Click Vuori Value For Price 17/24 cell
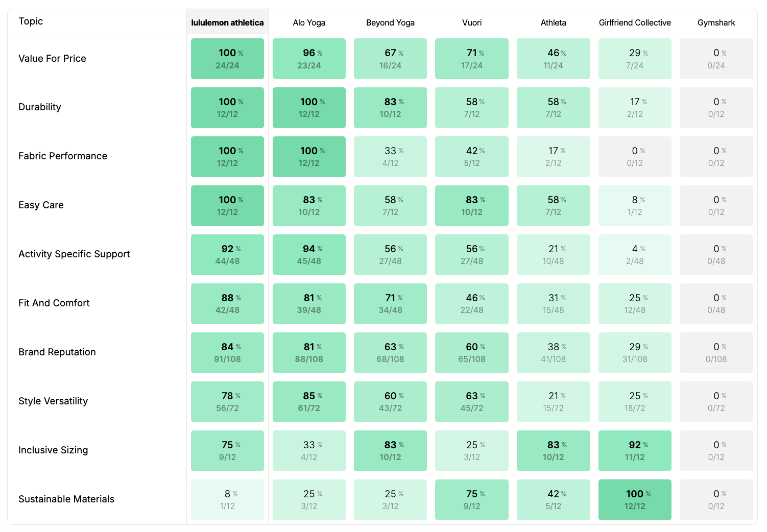Screen dimensions: 767x532 [472, 59]
